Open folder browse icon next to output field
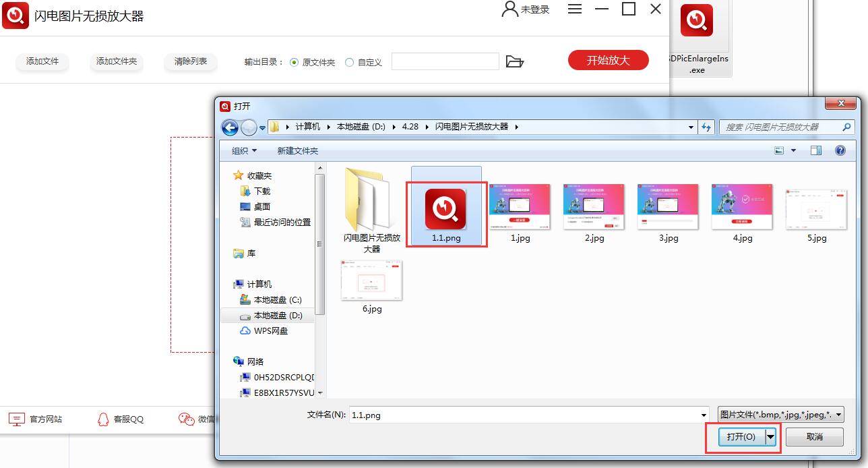Viewport: 868px width, 468px height. (515, 61)
